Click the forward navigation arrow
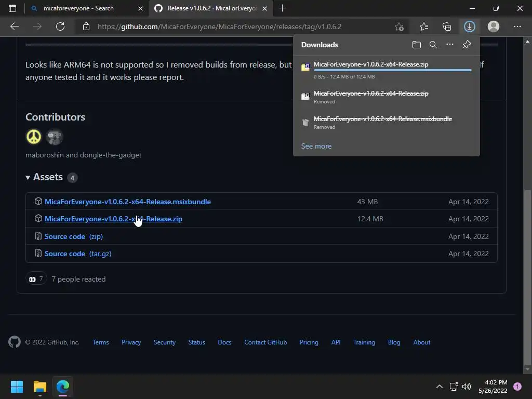 37,26
